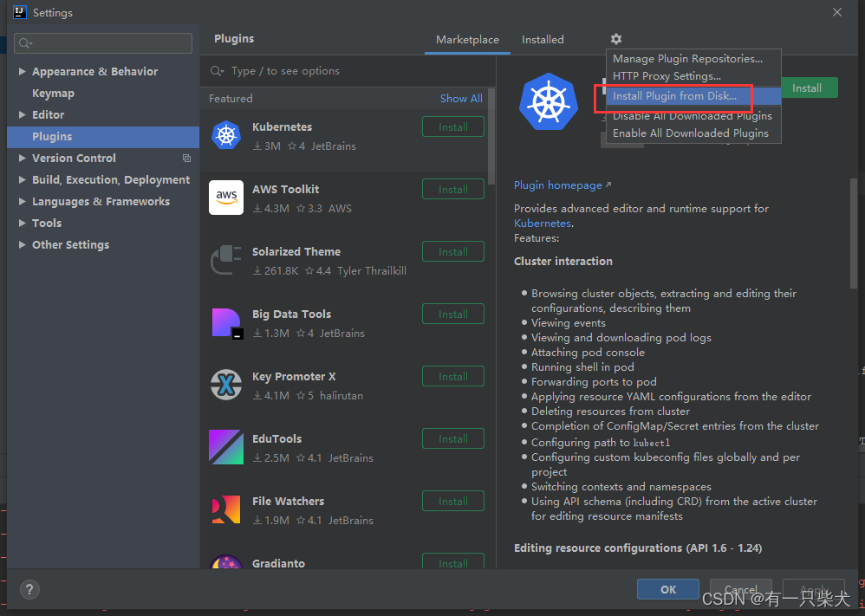This screenshot has width=865, height=616.
Task: Click the plugin description scrollbar
Action: point(854,231)
